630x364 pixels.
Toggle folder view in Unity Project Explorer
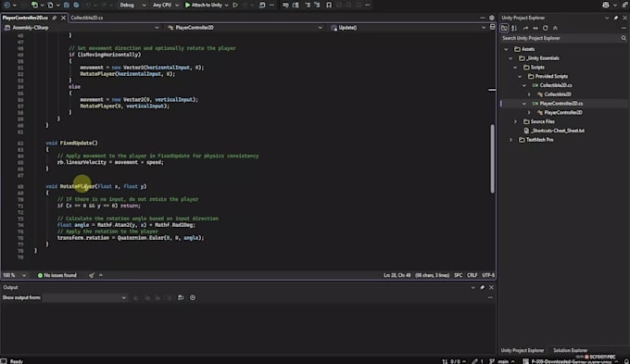point(504,28)
